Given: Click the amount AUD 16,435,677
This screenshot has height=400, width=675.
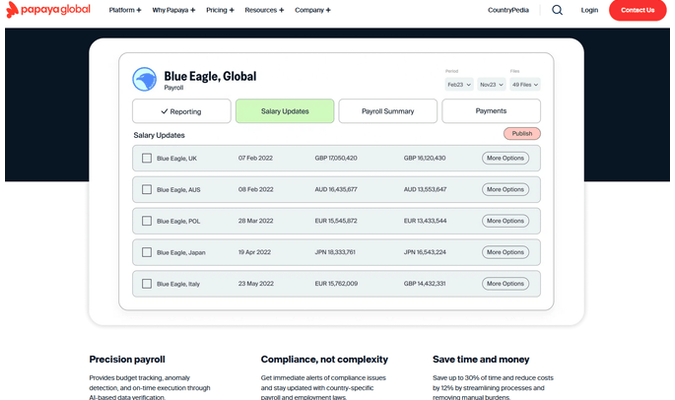Looking at the screenshot, I should coord(336,189).
